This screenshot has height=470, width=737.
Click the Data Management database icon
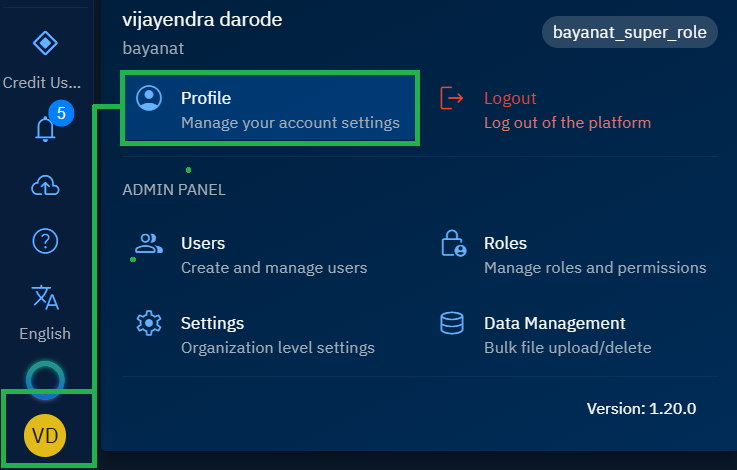coord(453,323)
